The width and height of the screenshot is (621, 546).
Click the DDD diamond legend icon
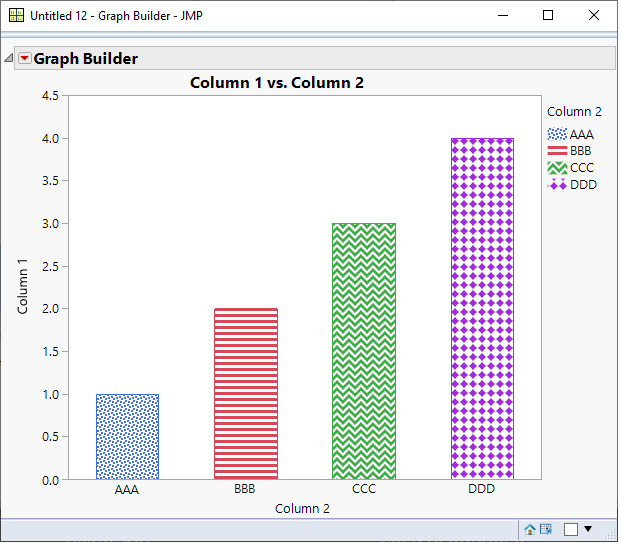click(x=557, y=185)
